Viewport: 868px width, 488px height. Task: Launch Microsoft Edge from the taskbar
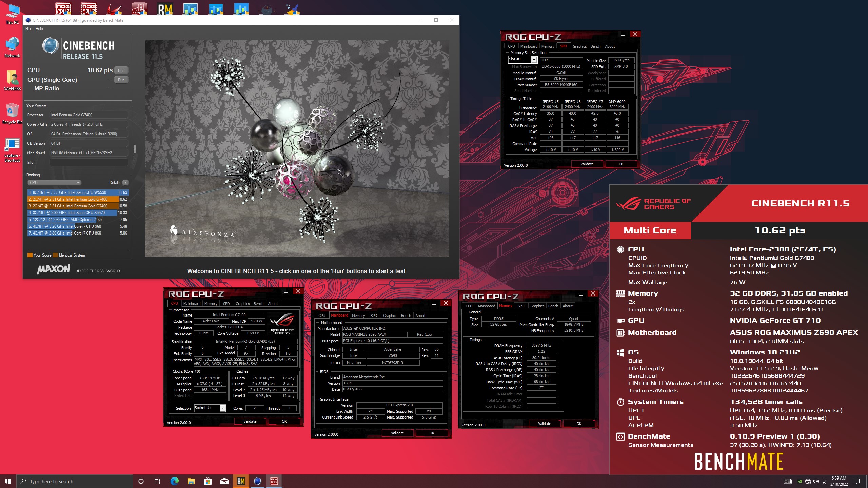tap(174, 481)
